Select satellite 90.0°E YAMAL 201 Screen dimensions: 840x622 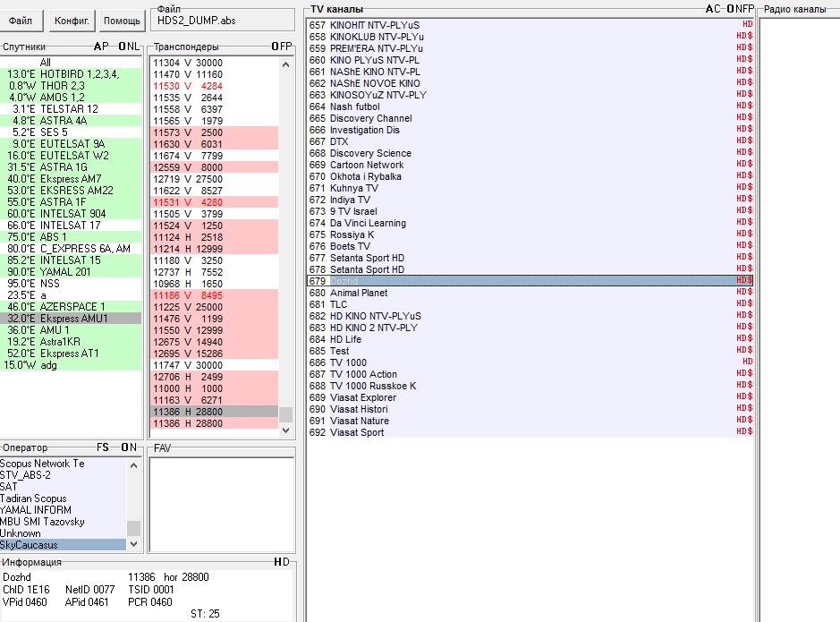71,272
